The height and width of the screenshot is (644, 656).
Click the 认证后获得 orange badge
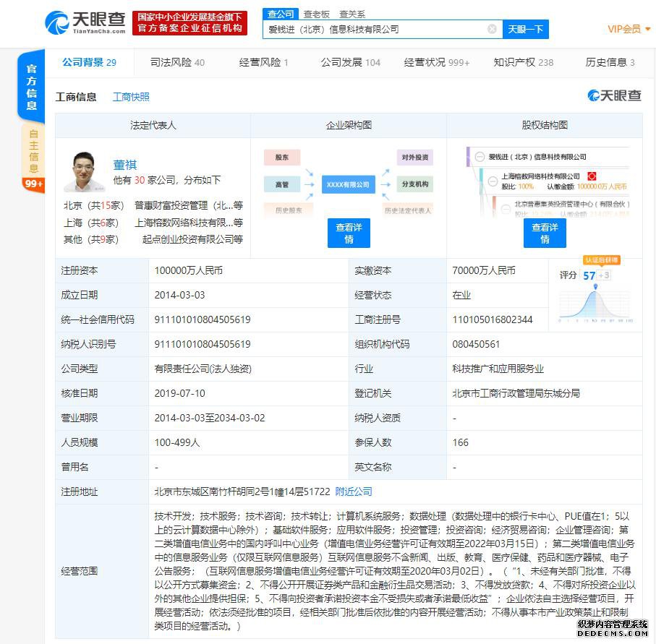(x=601, y=260)
